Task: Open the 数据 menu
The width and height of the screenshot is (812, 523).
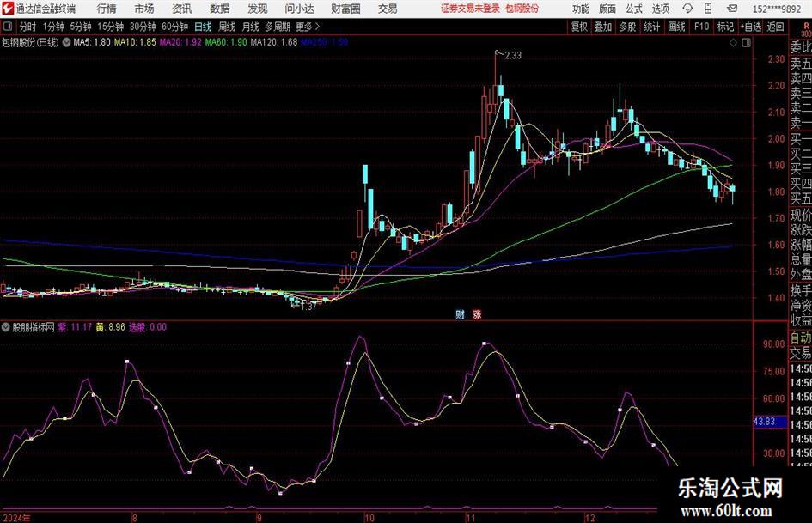Action: pos(220,9)
